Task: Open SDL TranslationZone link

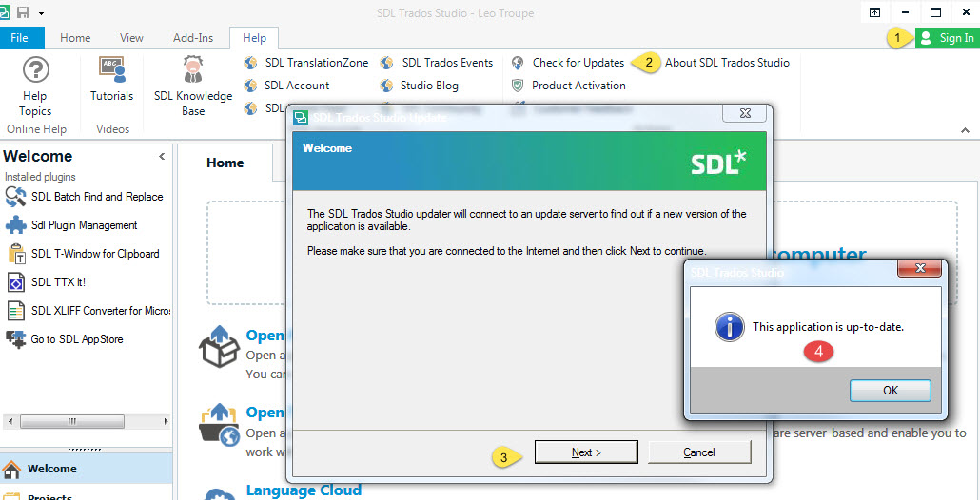Action: (306, 63)
